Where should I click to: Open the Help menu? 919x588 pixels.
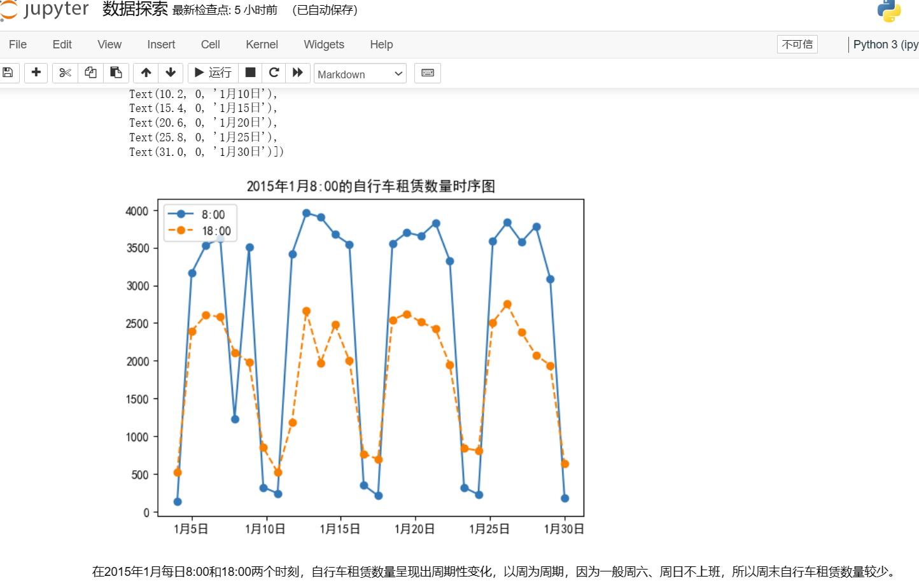click(x=381, y=45)
